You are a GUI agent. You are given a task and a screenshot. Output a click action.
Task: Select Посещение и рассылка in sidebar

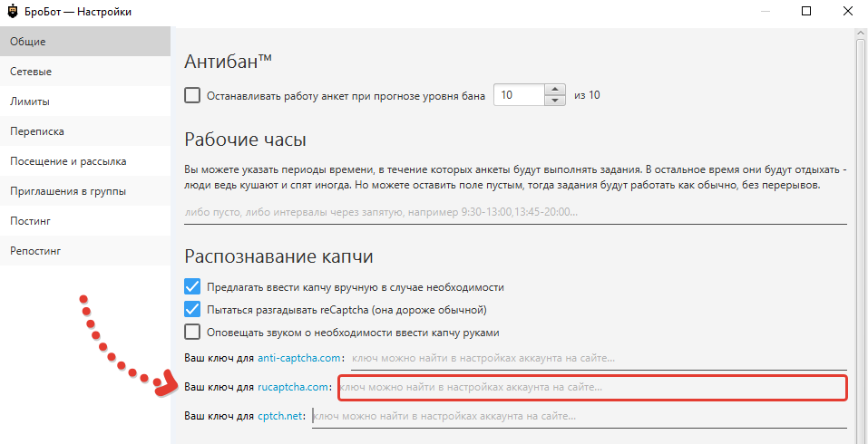pyautogui.click(x=85, y=161)
